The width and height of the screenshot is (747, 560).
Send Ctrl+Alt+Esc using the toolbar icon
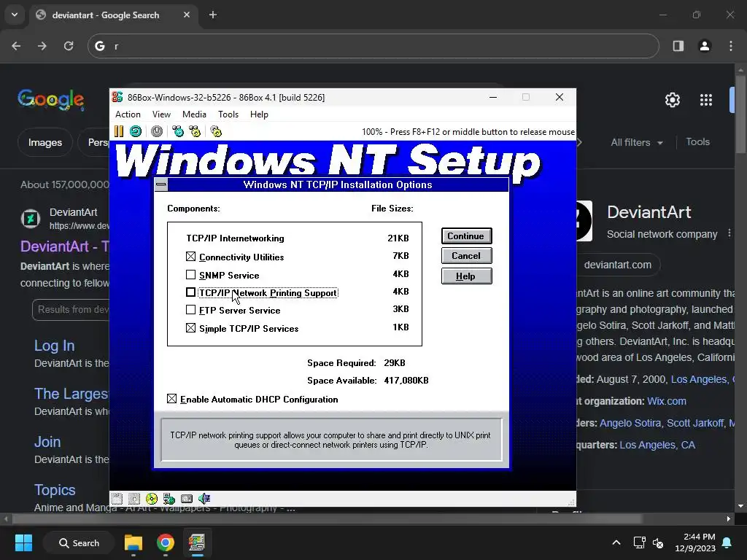click(x=196, y=131)
